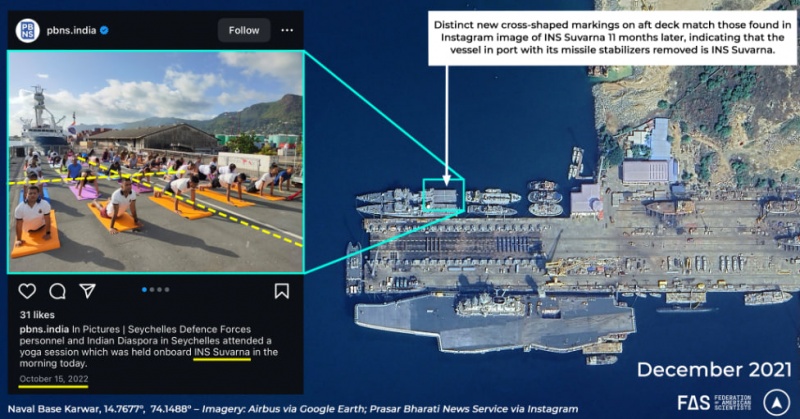Save post with bookmark icon
This screenshot has height=419, width=800.
[282, 291]
